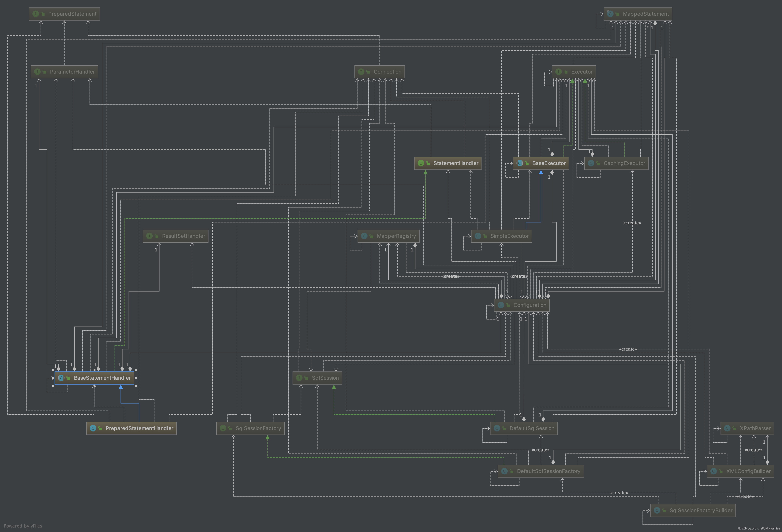The height and width of the screenshot is (532, 782).
Task: Click the BaseStatementHandler abstract class icon
Action: click(61, 378)
